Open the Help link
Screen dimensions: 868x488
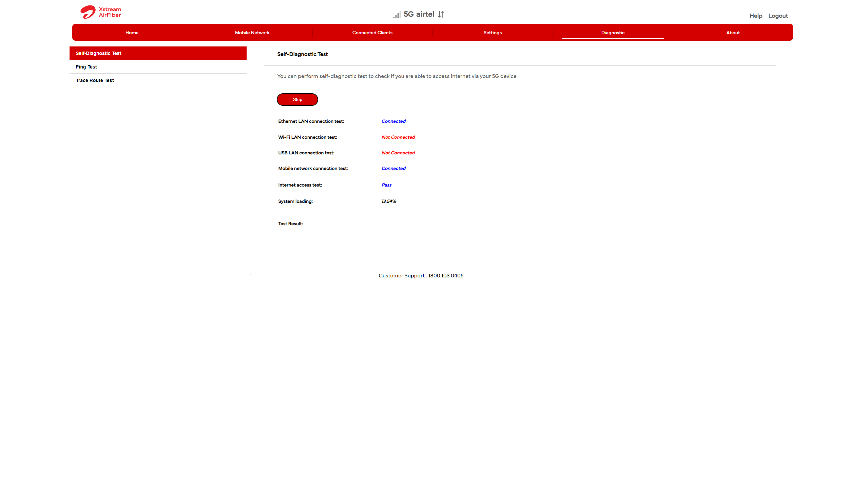pos(756,16)
